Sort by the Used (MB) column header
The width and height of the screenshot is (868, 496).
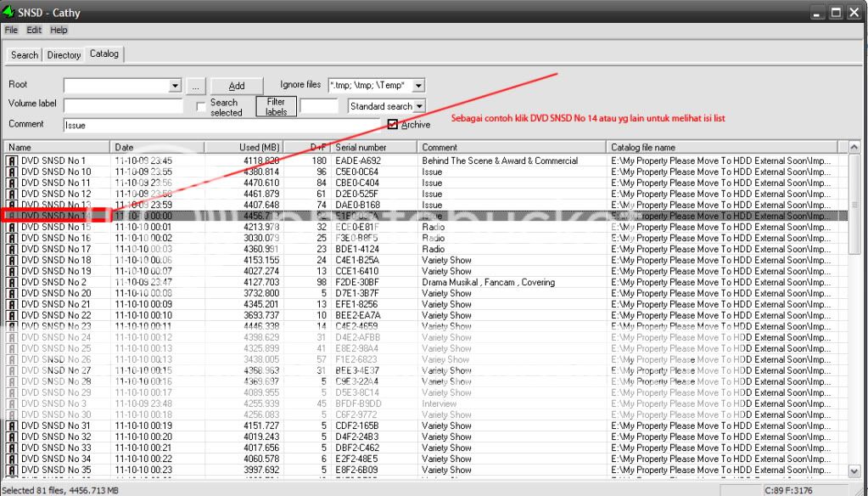pyautogui.click(x=244, y=148)
